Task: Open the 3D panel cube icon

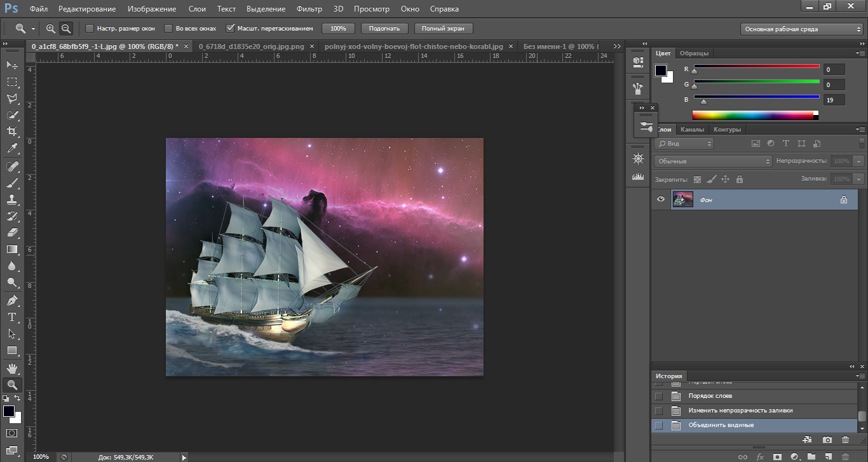Action: (638, 61)
